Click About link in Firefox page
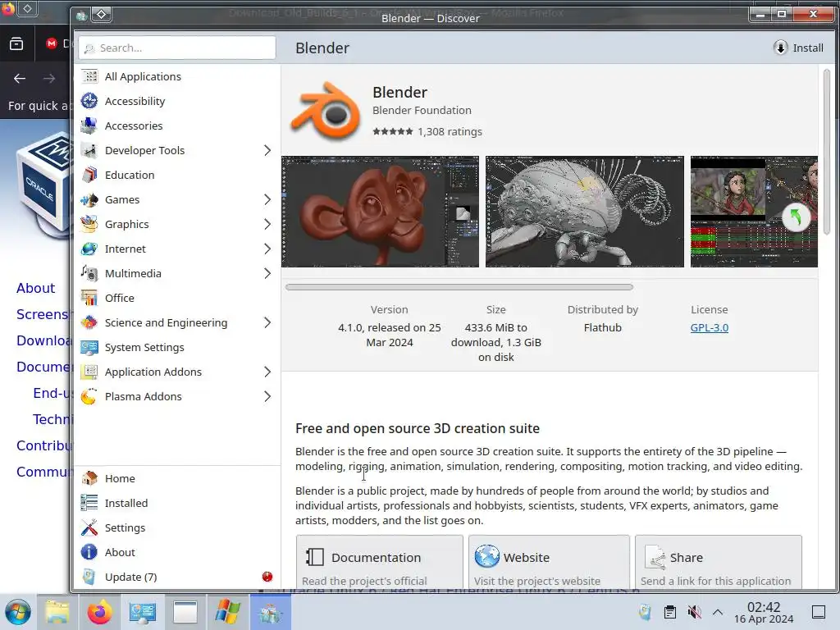The width and height of the screenshot is (840, 630). click(x=35, y=288)
